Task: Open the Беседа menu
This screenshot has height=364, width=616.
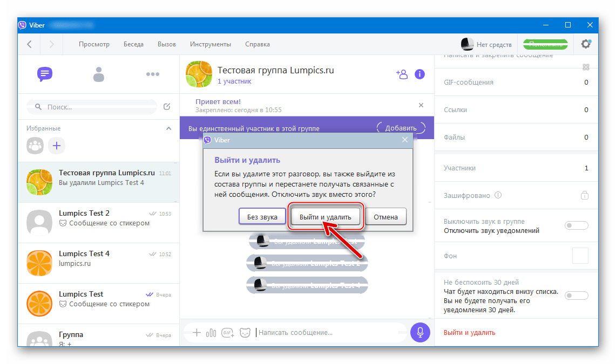Action: coord(133,44)
